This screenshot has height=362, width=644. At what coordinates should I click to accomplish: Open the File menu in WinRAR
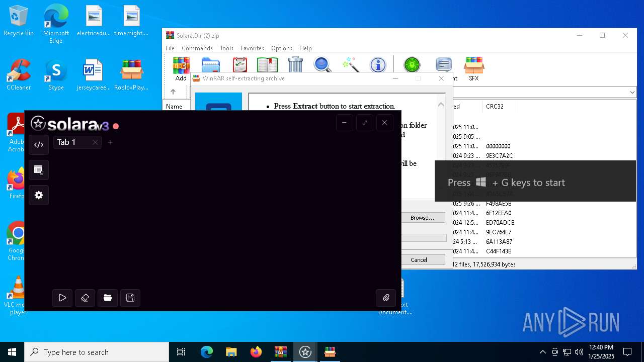point(170,48)
